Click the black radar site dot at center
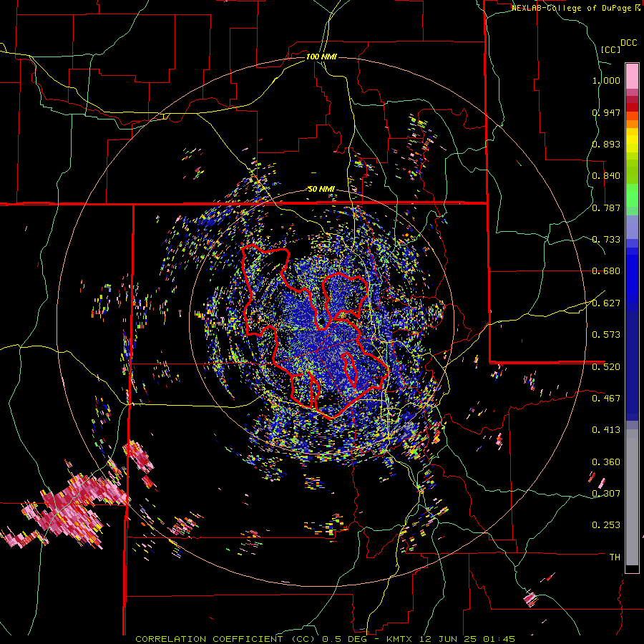This screenshot has width=644, height=644. (321, 321)
